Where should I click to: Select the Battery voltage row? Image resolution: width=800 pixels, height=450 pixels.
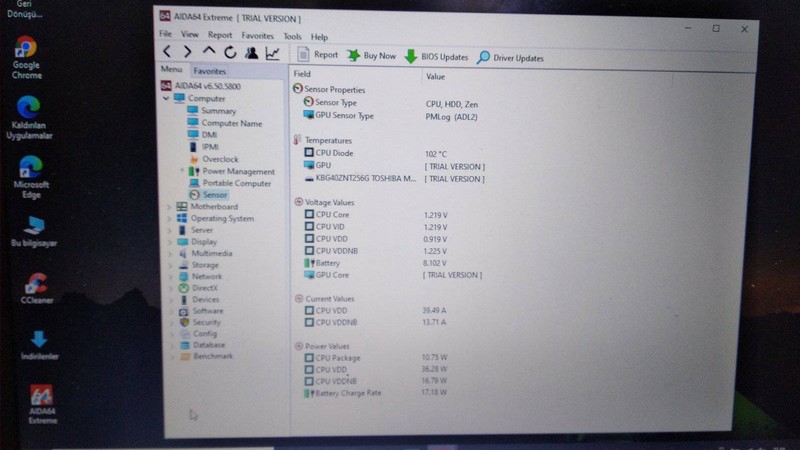click(376, 263)
